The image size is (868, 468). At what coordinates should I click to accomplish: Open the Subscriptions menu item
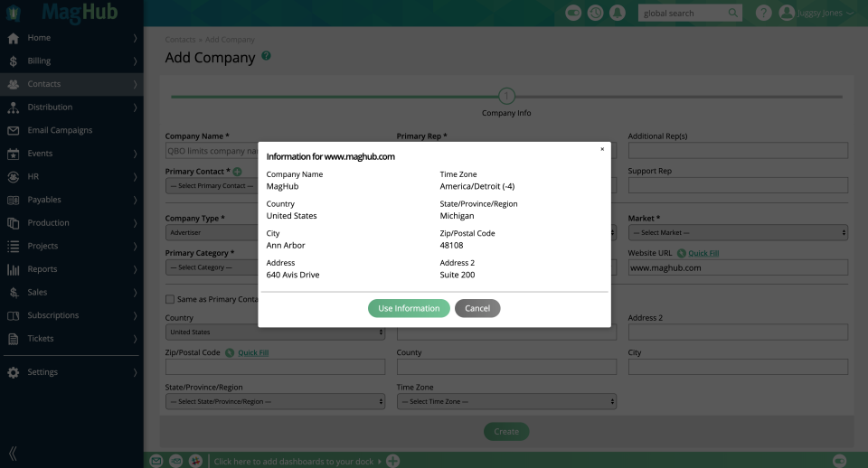[71, 316]
